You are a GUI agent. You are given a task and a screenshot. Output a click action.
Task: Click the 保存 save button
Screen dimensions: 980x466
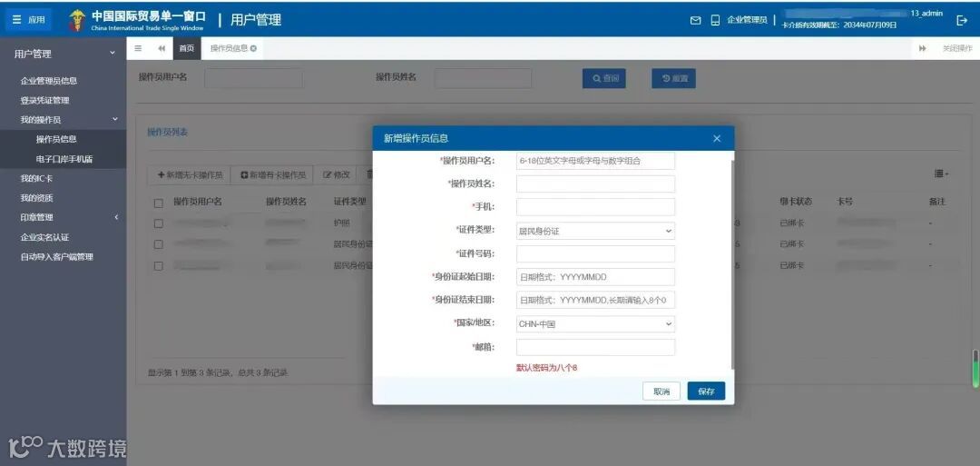(706, 391)
